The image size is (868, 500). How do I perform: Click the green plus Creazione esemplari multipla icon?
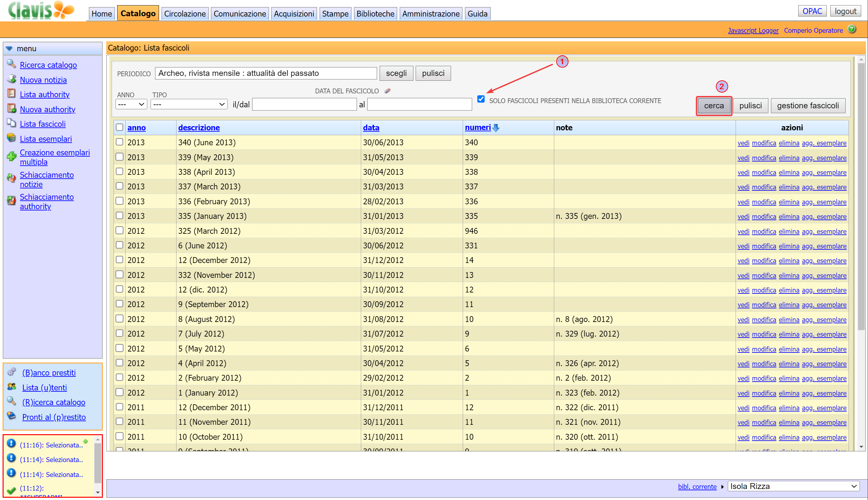click(11, 157)
